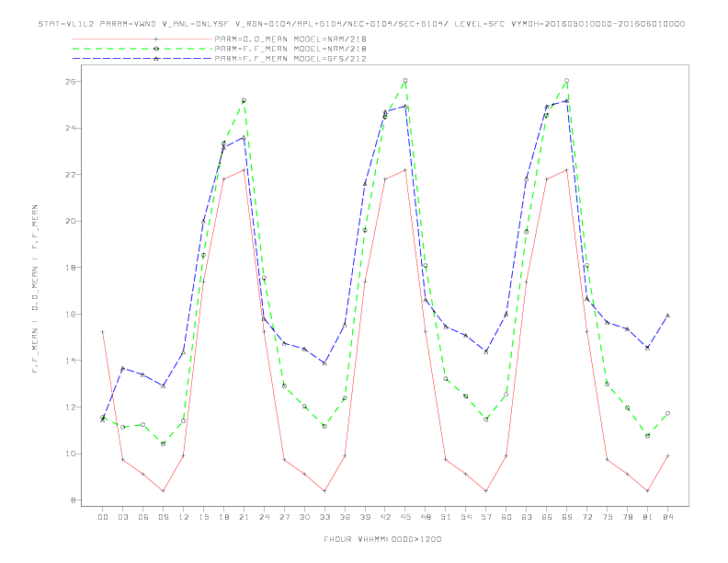Screen dimensions: 728x563
Task: Click x-axis tick label 63
Action: point(527,517)
